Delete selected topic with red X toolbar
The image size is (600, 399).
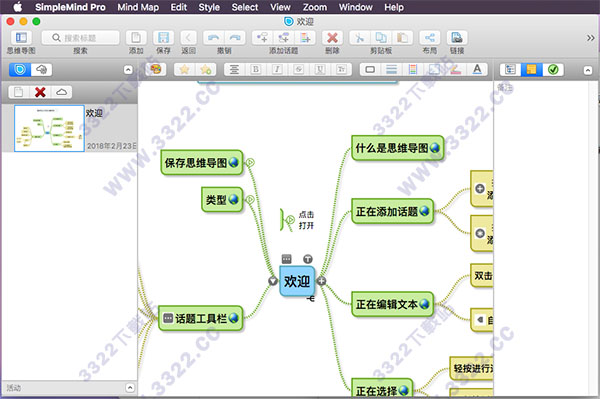coord(332,37)
